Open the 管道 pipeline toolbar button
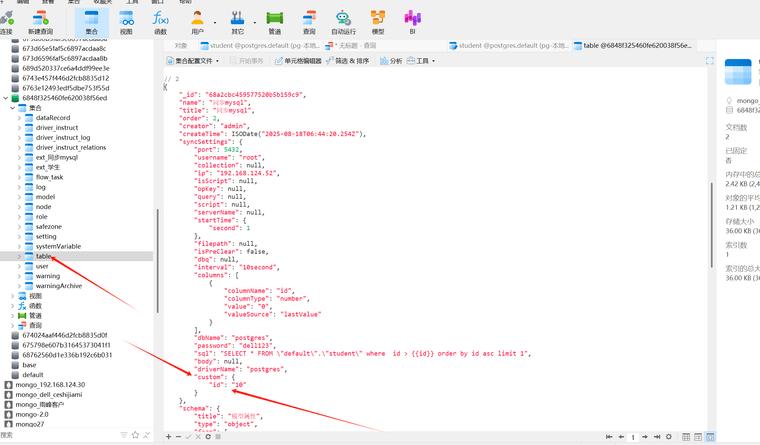The height and width of the screenshot is (445, 760). [275, 23]
